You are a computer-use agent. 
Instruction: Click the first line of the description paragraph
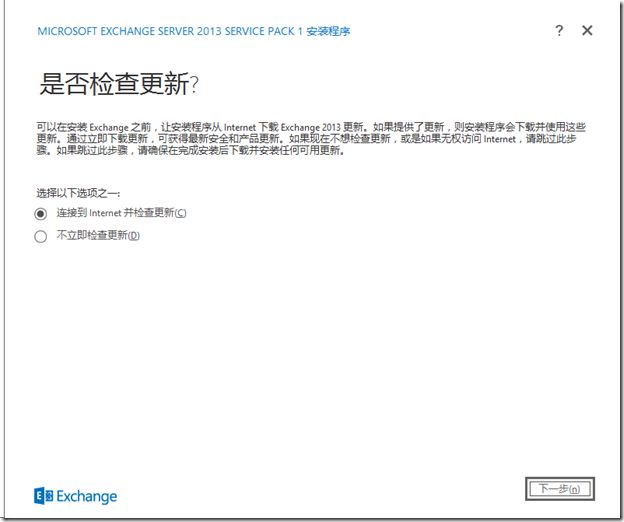tap(311, 127)
